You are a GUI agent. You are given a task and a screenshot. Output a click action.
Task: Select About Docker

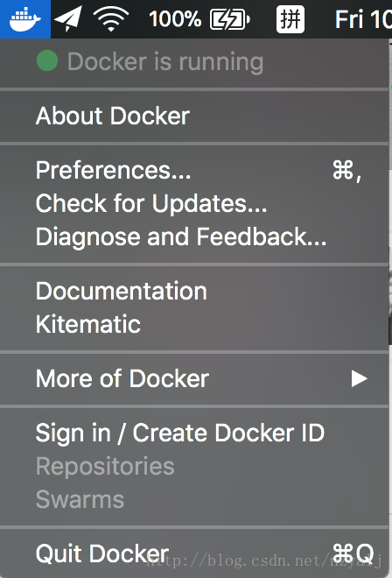tap(194, 116)
